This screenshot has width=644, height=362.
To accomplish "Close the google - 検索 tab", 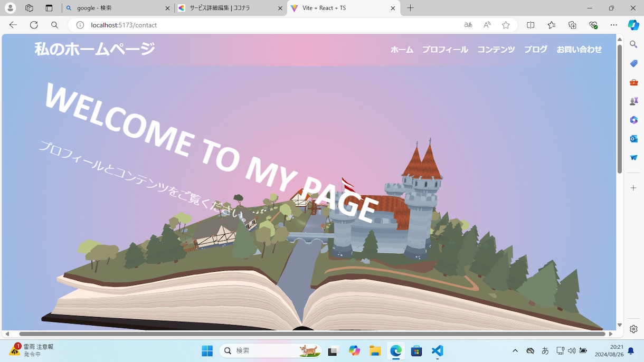I will [x=167, y=8].
